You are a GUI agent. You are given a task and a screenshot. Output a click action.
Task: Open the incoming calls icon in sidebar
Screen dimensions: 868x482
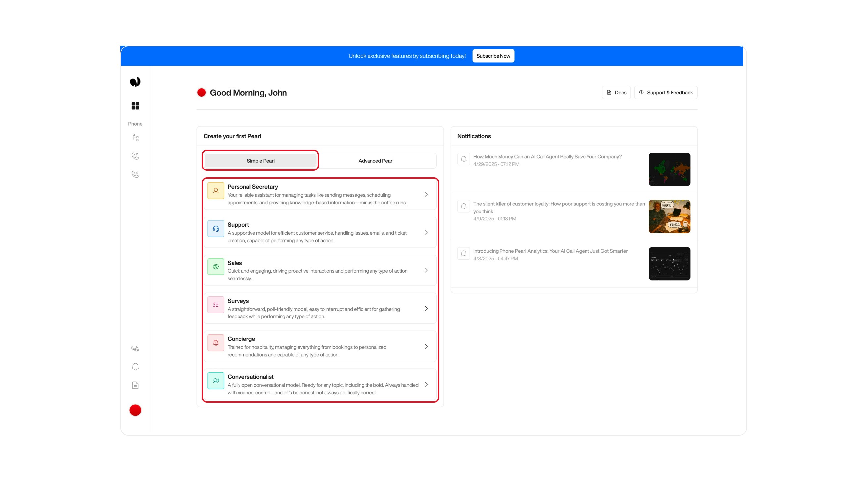coord(135,174)
